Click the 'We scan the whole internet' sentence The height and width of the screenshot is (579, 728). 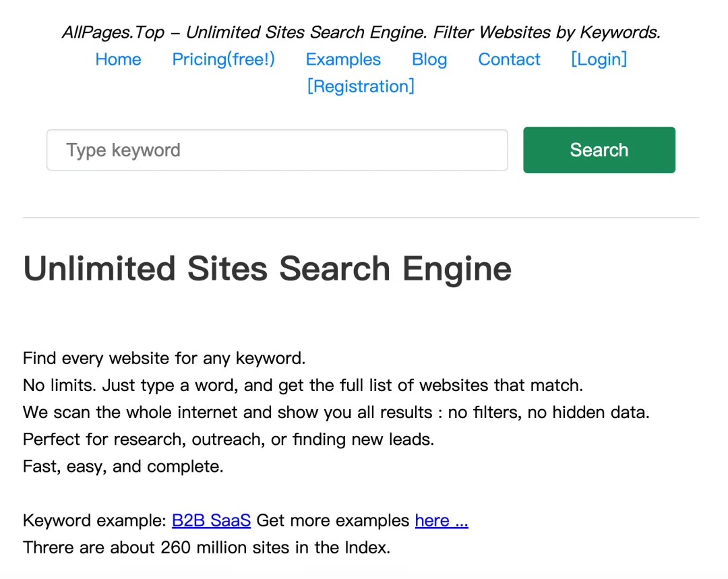coord(336,413)
